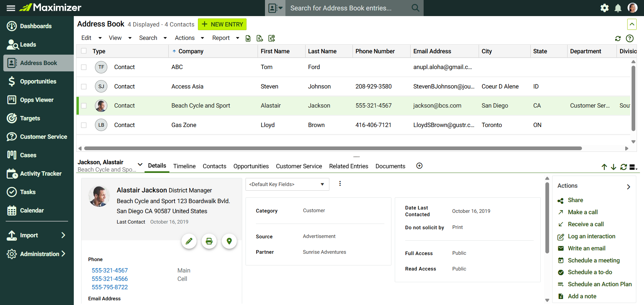The height and width of the screenshot is (305, 644).
Task: Check the Alastair Jackson row checkbox
Action: click(x=84, y=106)
